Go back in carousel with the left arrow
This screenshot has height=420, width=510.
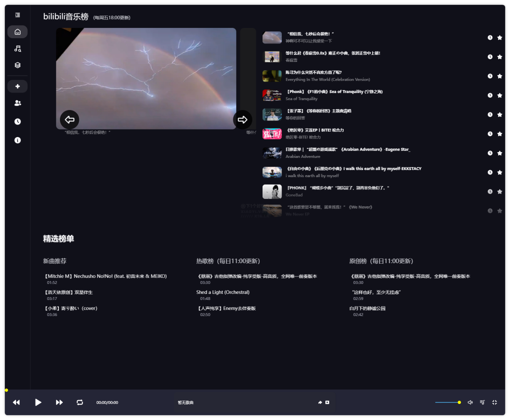tap(69, 120)
